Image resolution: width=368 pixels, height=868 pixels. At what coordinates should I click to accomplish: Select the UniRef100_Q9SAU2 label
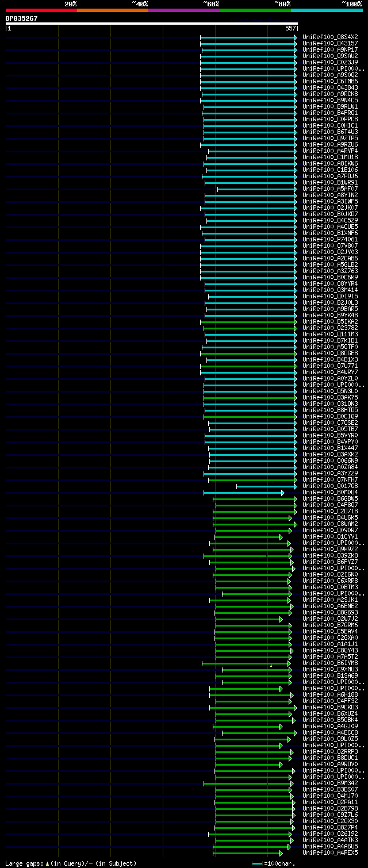point(330,56)
